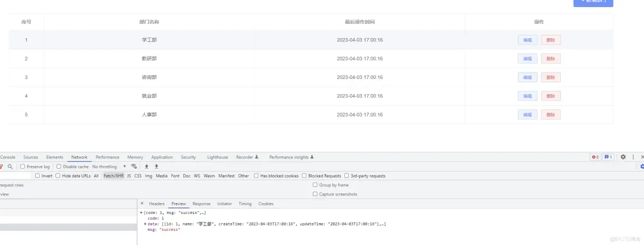Image resolution: width=644 pixels, height=245 pixels.
Task: Filter requests by All types
Action: [x=96, y=175]
